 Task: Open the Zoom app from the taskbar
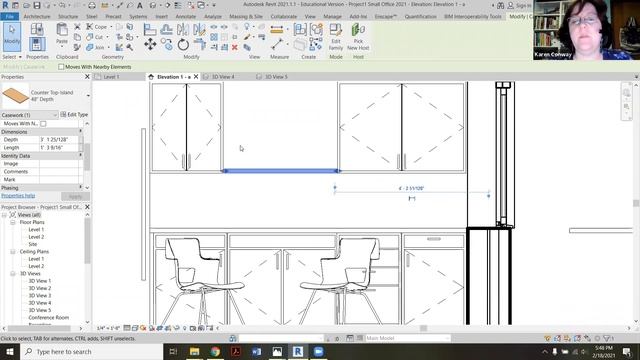[x=318, y=351]
